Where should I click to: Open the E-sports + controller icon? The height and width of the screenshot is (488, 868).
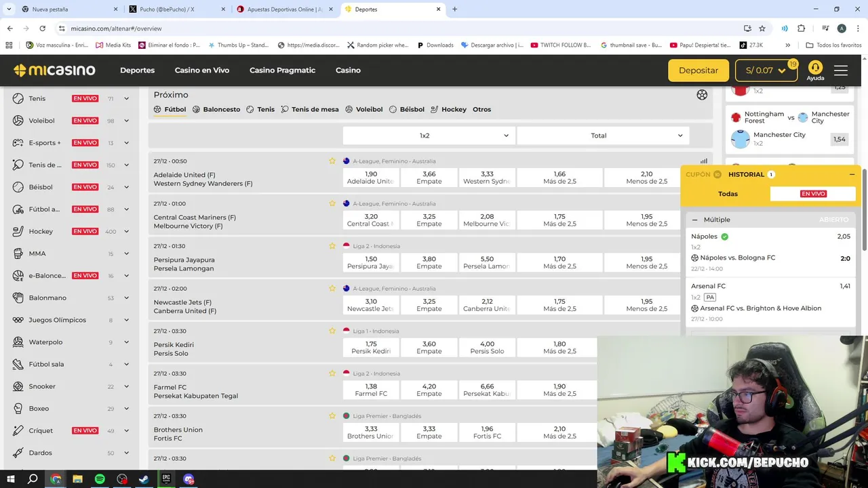[18, 143]
